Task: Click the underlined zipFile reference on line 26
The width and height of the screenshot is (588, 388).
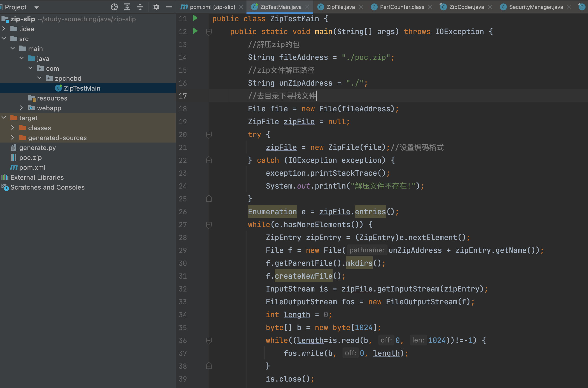Action: 334,212
